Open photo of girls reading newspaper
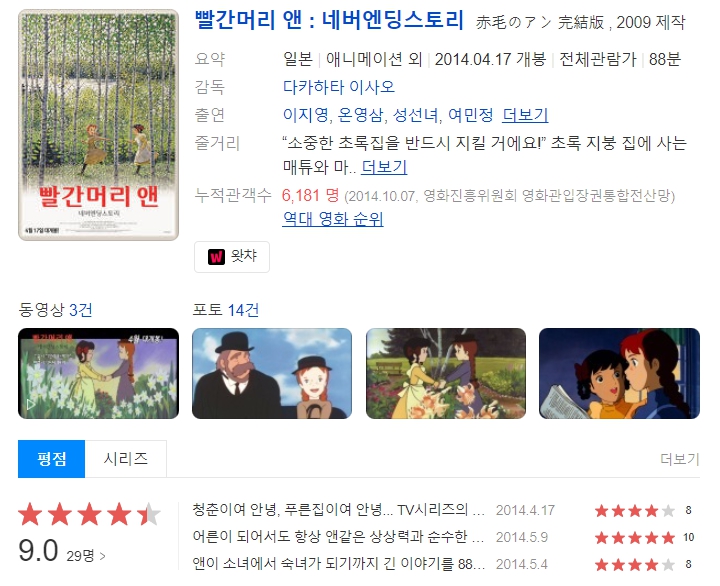 point(619,373)
